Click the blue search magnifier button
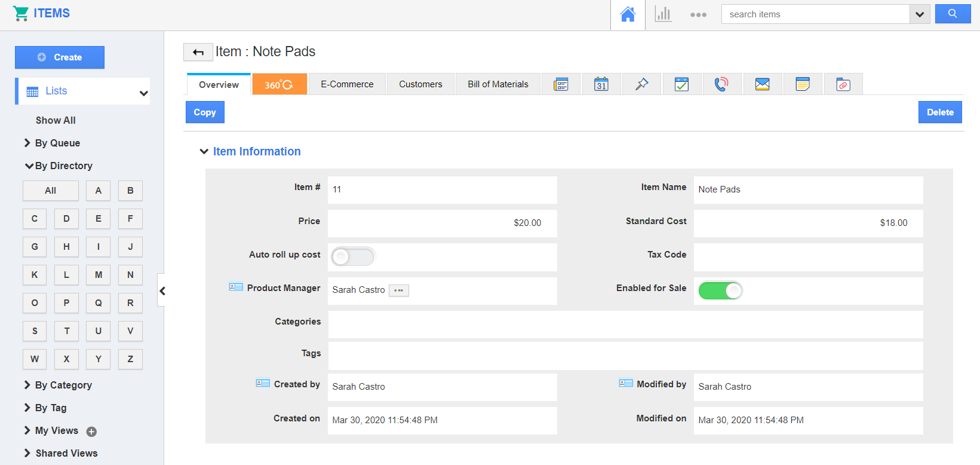This screenshot has height=465, width=980. 953,14
